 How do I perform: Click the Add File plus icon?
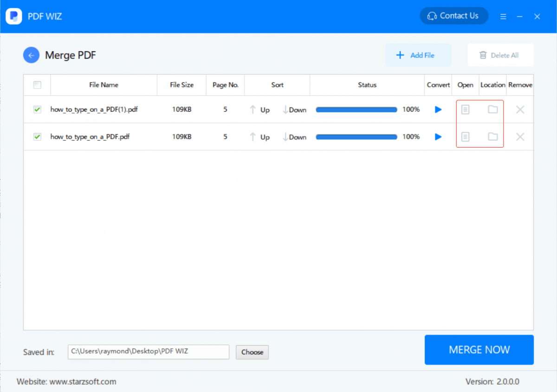coord(400,55)
